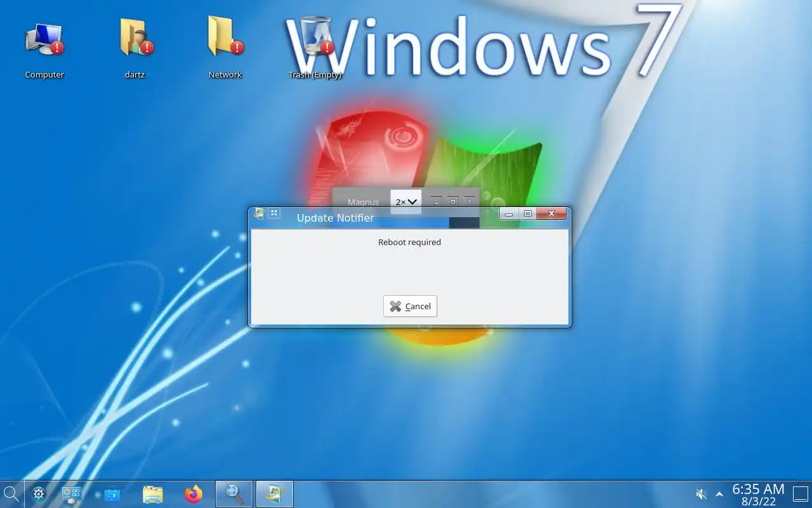Switch to Magnus magnifier taskbar entry
The image size is (812, 508).
click(234, 494)
